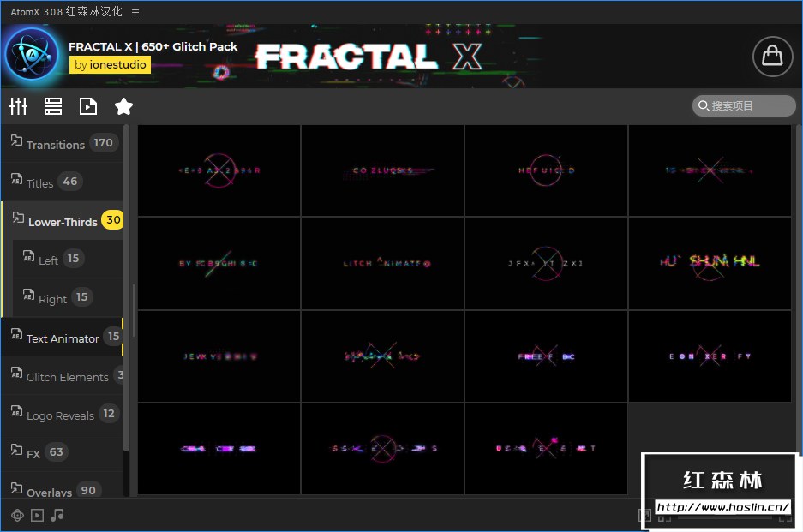This screenshot has width=803, height=532.
Task: Collapse the Lower-Thirds category
Action: [x=63, y=221]
